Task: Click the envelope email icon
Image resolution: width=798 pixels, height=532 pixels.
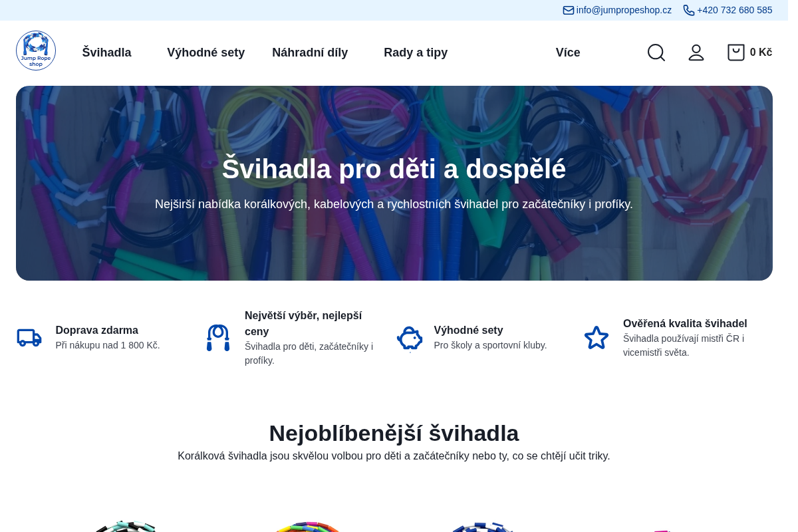Action: click(x=569, y=10)
